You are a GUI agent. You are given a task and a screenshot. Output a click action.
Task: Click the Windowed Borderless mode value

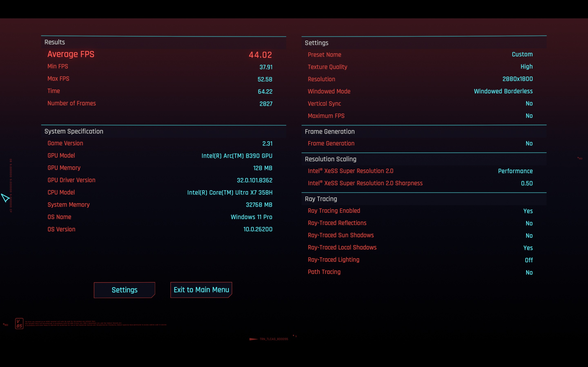(x=503, y=91)
